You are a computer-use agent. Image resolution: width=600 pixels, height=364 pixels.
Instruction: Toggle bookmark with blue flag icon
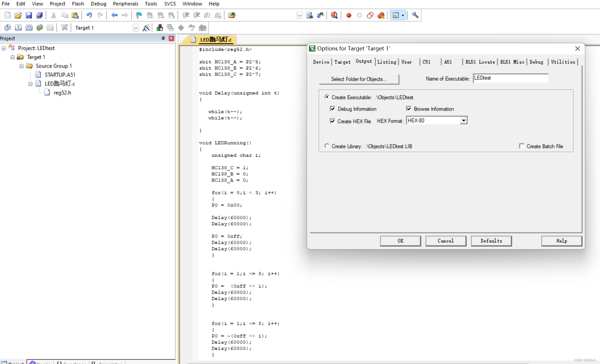coord(139,15)
